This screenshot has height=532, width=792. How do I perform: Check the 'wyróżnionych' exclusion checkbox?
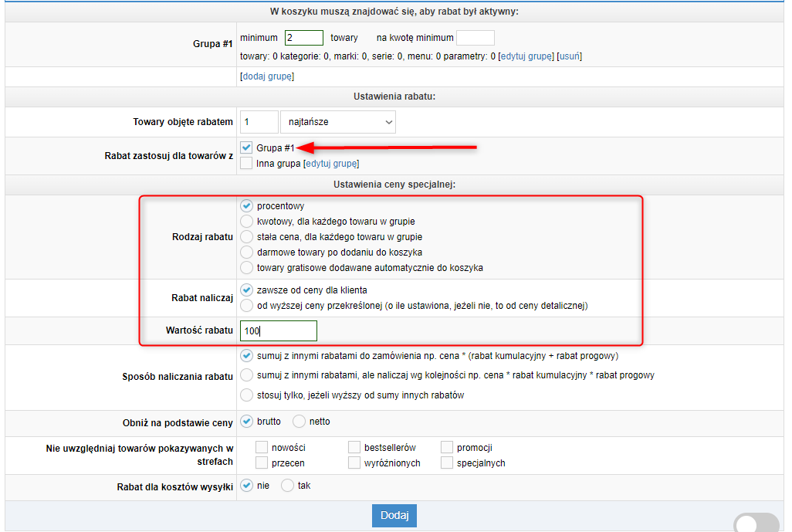(x=354, y=463)
